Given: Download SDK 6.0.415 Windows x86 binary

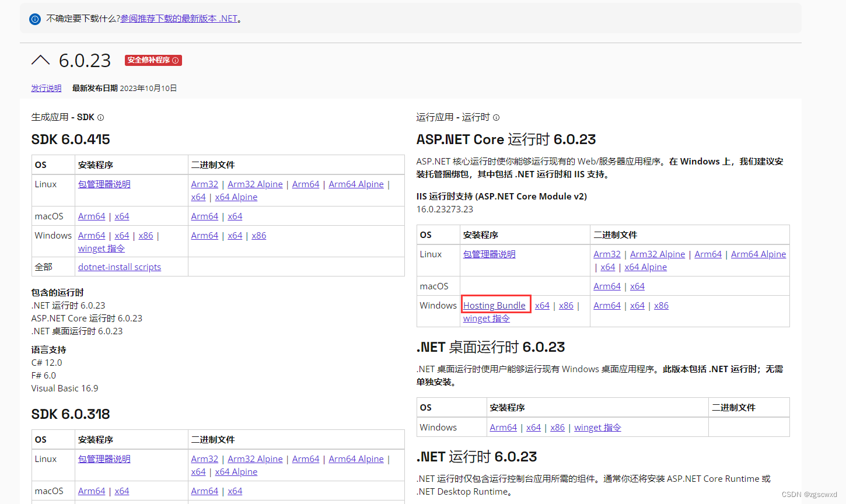Looking at the screenshot, I should coord(259,235).
